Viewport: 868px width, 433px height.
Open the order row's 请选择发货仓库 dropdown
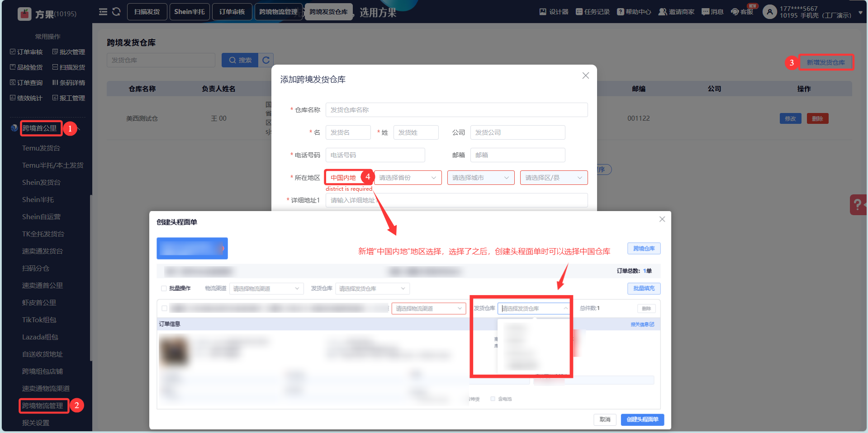534,308
